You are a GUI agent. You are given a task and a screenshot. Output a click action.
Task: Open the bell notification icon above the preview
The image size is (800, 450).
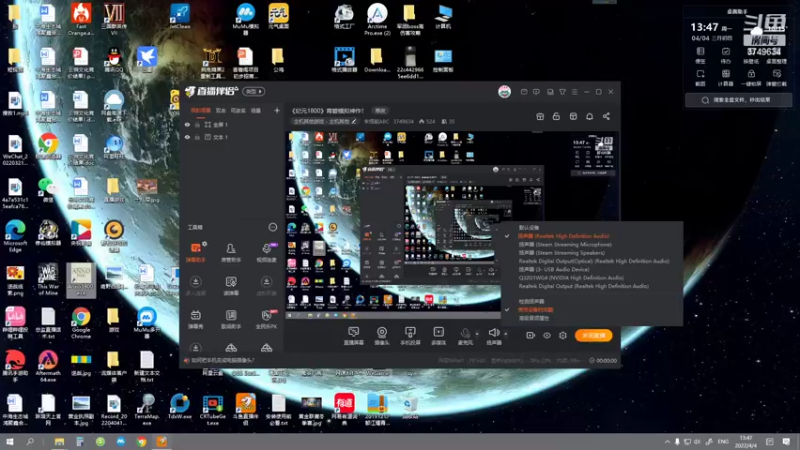[589, 116]
